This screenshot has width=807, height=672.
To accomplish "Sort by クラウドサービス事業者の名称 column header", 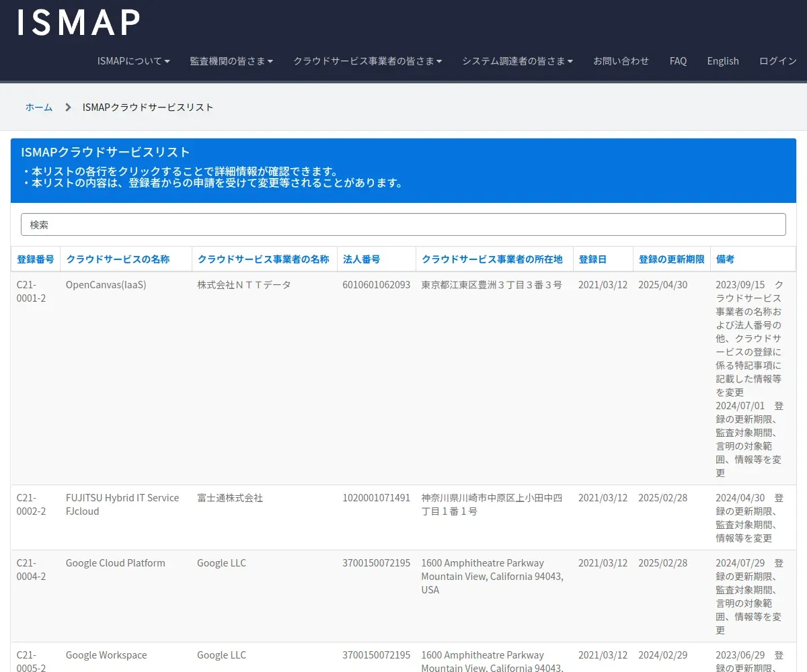I will [x=264, y=259].
